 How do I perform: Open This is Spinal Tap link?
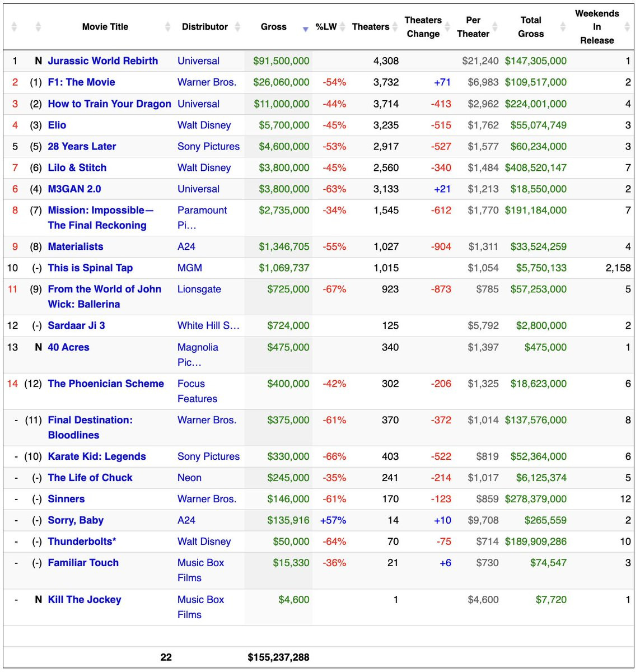[x=90, y=268]
